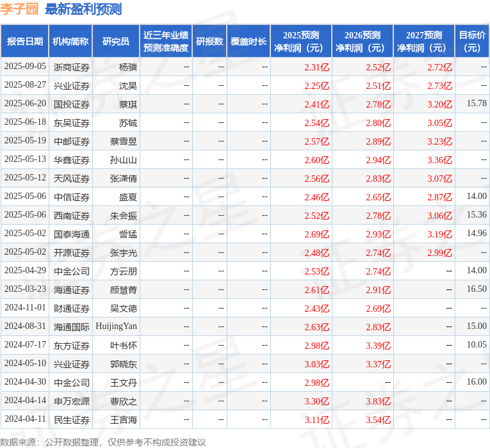Click researcher name 吴文德
This screenshot has width=490, height=448.
124,308
